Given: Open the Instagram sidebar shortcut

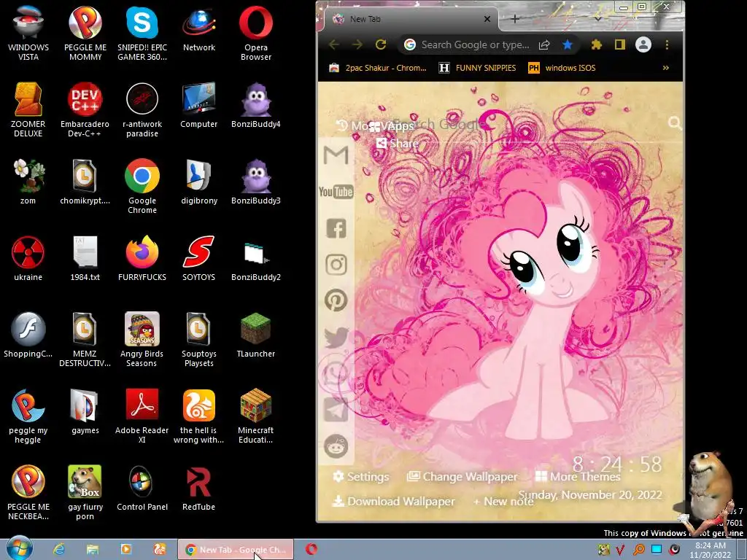Looking at the screenshot, I should point(336,264).
